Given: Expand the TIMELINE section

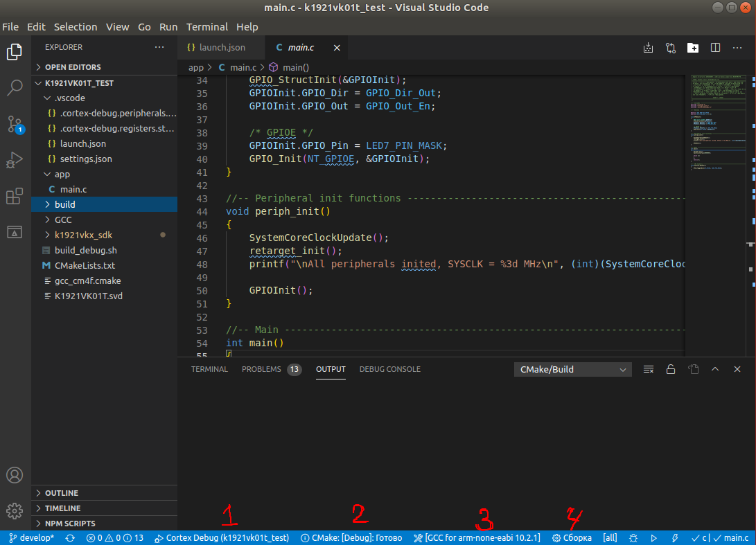Looking at the screenshot, I should pyautogui.click(x=104, y=508).
